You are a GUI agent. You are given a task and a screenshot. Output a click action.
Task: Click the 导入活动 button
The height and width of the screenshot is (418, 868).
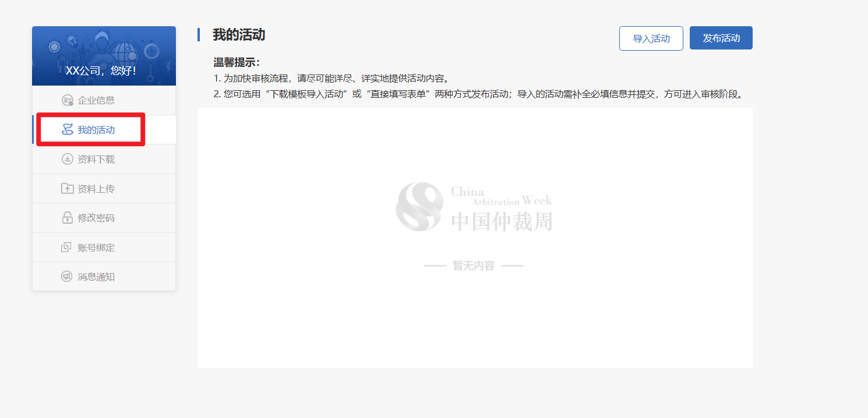(651, 38)
